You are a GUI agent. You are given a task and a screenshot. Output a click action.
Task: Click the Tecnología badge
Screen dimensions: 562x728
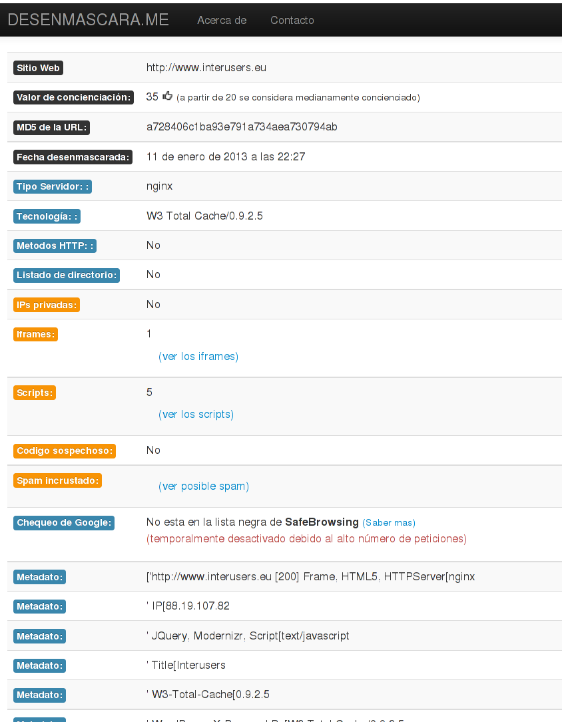pyautogui.click(x=47, y=216)
